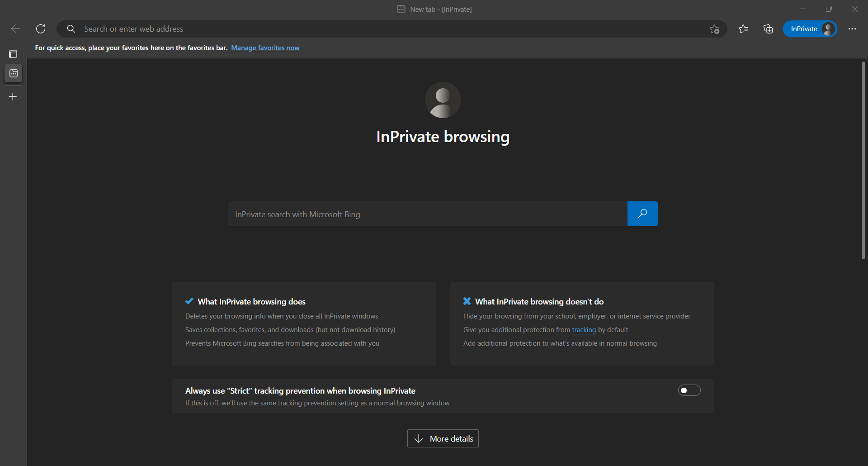Viewport: 868px width, 466px height.
Task: Click What InPrivate browsing doesn't do heading
Action: point(539,302)
